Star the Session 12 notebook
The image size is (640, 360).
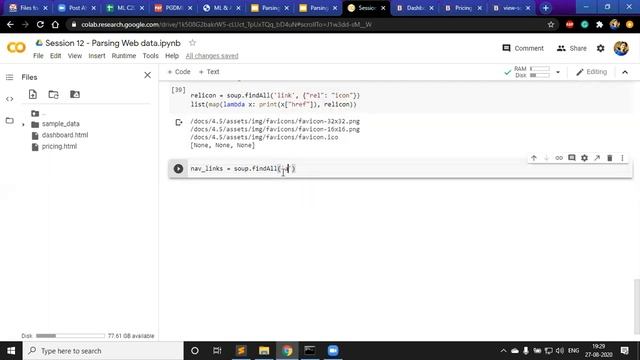(x=192, y=43)
